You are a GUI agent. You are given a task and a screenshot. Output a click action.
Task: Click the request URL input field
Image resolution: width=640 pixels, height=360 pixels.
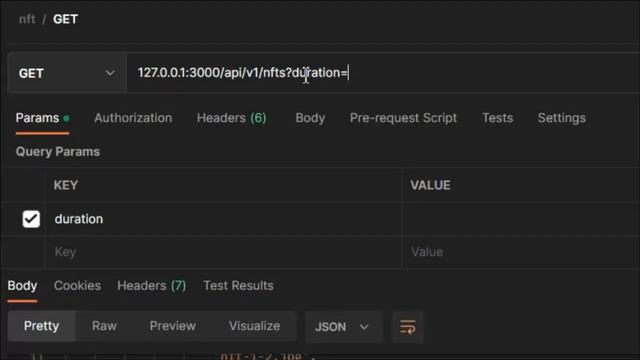coord(383,73)
